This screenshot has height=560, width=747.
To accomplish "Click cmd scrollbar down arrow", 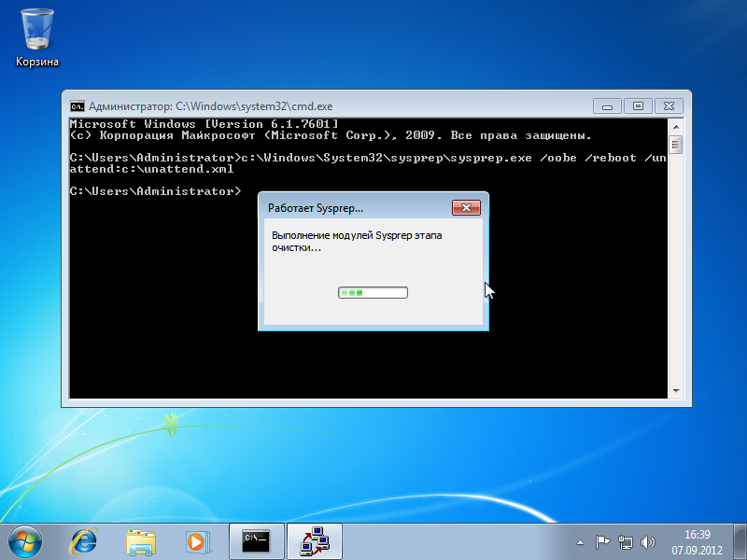I will (x=675, y=391).
